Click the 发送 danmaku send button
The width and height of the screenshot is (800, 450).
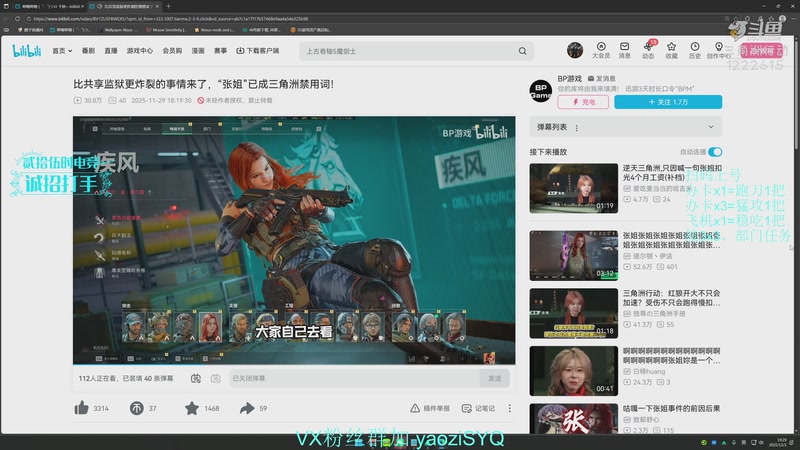pyautogui.click(x=494, y=378)
